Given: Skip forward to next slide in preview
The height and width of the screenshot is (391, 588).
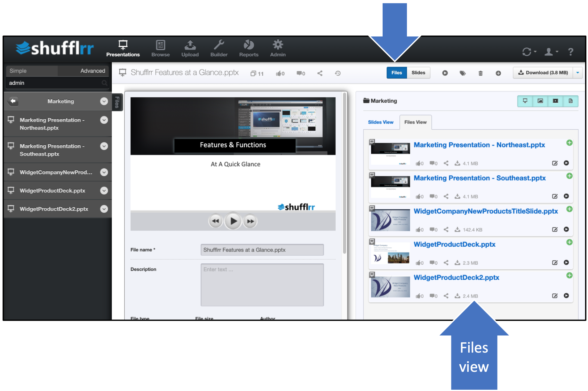Looking at the screenshot, I should [250, 221].
